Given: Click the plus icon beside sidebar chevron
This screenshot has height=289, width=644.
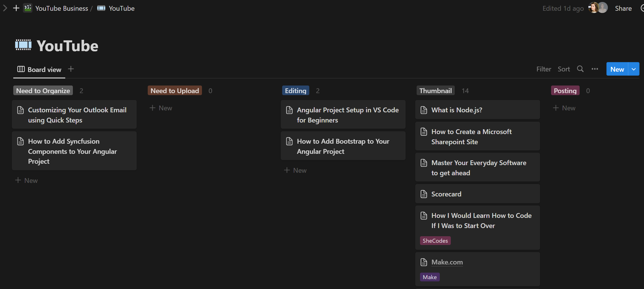Looking at the screenshot, I should pos(16,8).
